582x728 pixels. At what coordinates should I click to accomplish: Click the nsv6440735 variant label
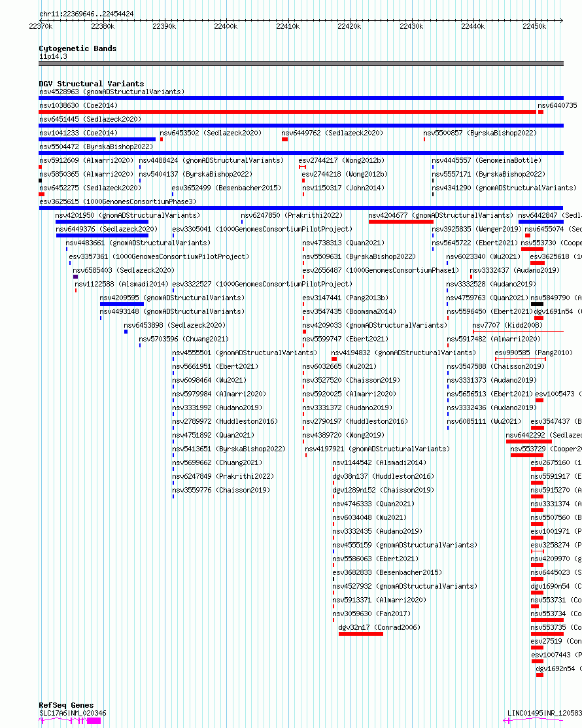(557, 105)
